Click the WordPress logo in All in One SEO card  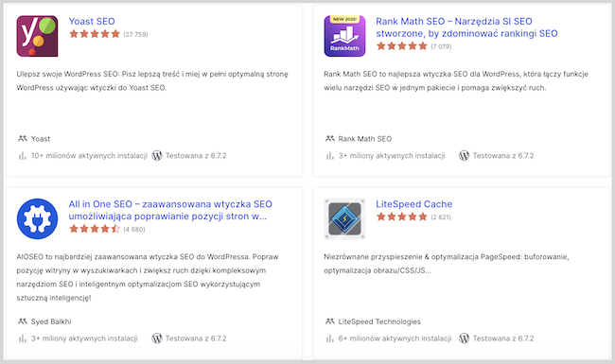(x=157, y=338)
